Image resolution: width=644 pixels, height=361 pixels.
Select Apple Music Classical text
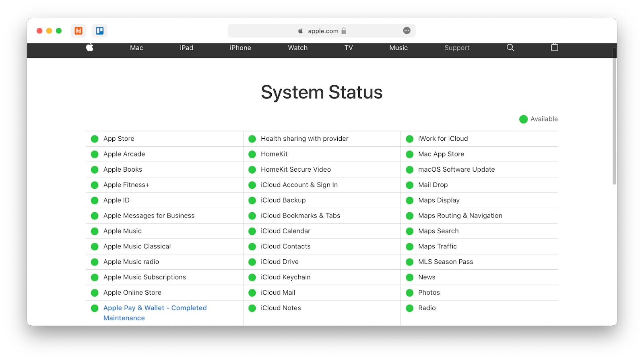coord(137,246)
